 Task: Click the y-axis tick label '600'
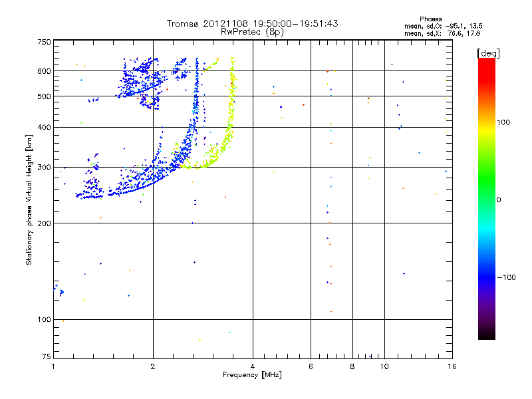click(44, 71)
